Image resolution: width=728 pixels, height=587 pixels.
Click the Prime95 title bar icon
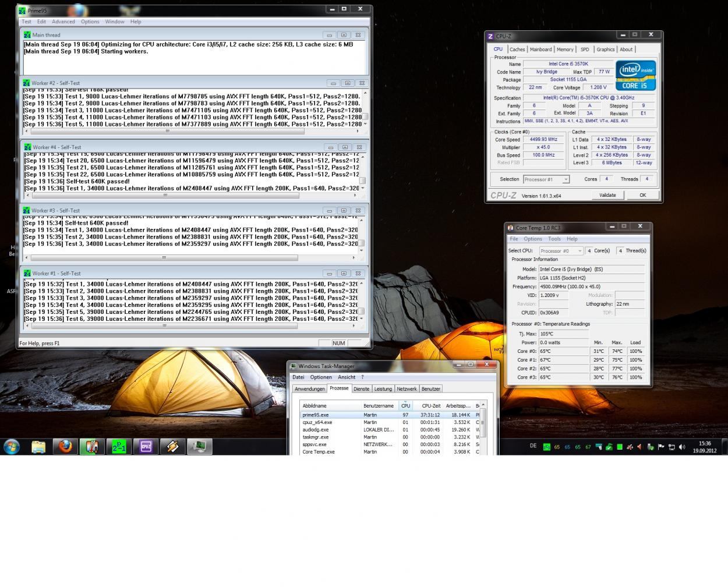(22, 10)
